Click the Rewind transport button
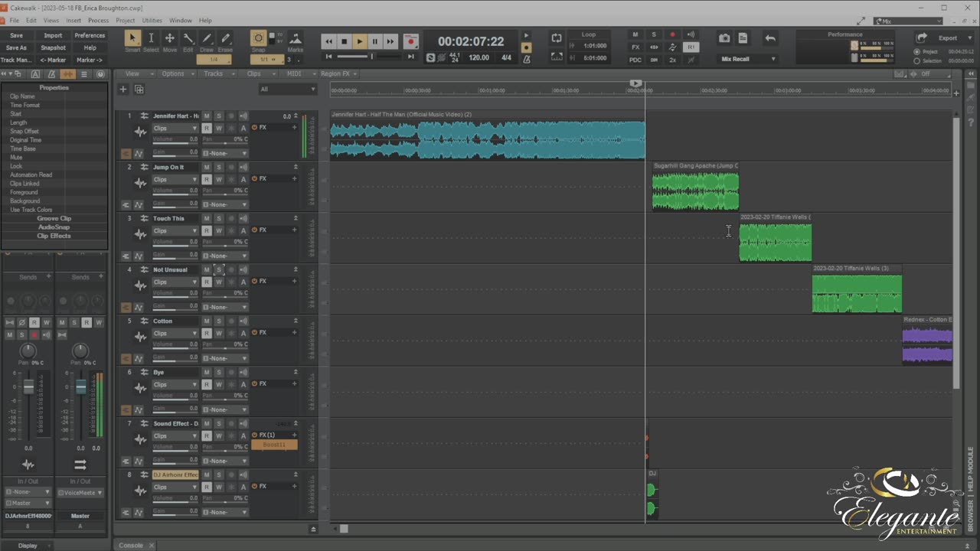Screen dimensions: 980x551 pos(328,41)
